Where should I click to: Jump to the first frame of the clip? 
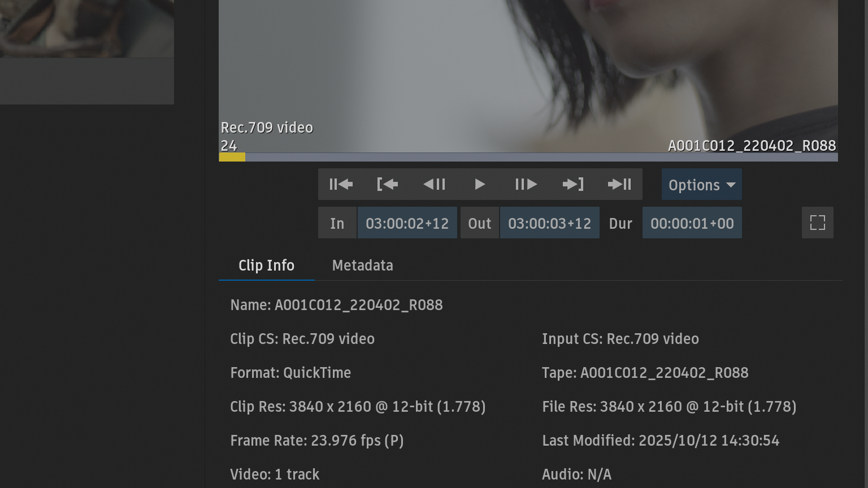click(341, 184)
